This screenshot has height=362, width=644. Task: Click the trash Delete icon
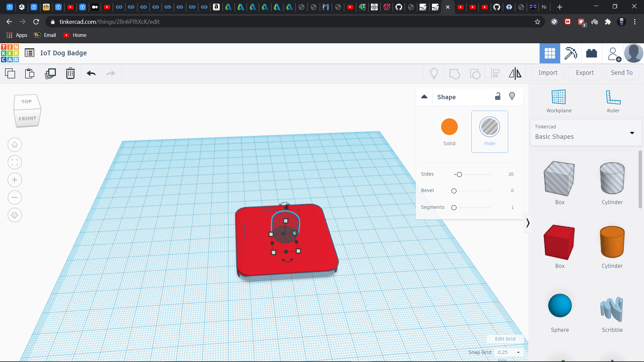(x=70, y=73)
